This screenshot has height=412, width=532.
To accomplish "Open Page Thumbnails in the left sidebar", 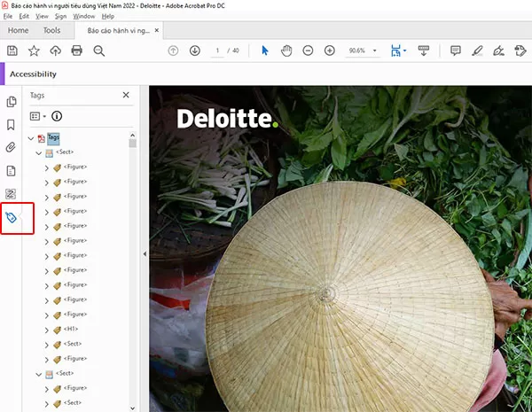I will click(12, 101).
